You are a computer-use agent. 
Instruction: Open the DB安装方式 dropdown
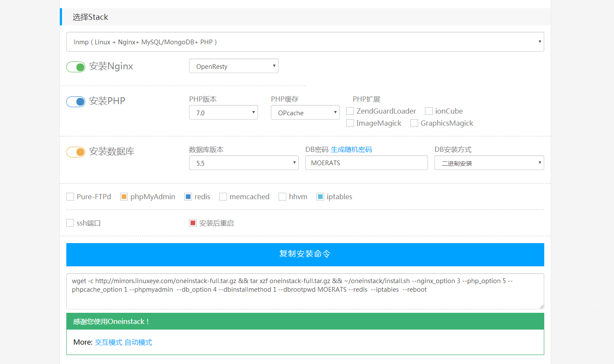pos(489,163)
